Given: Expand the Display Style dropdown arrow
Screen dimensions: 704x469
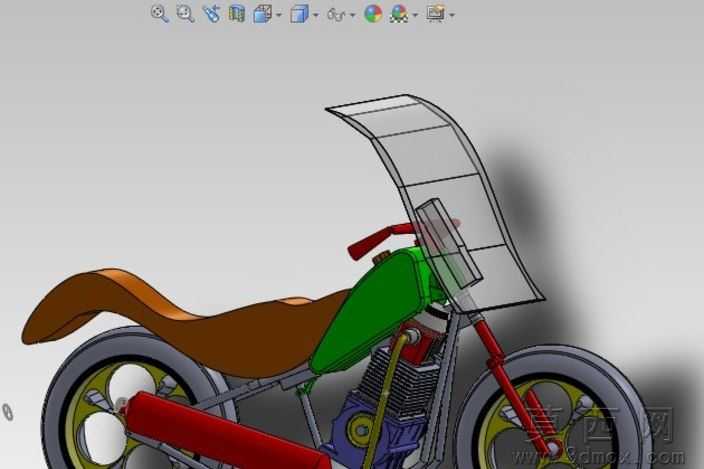Looking at the screenshot, I should pyautogui.click(x=316, y=15).
